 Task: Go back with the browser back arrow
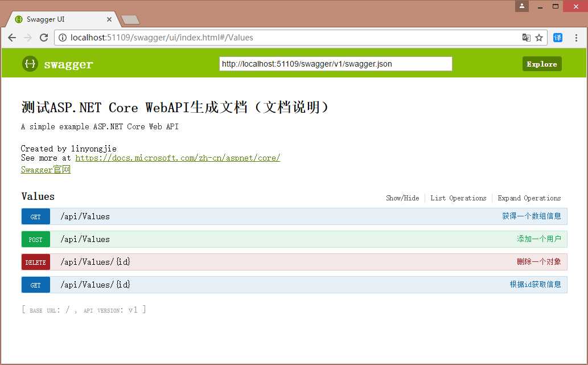click(x=12, y=38)
